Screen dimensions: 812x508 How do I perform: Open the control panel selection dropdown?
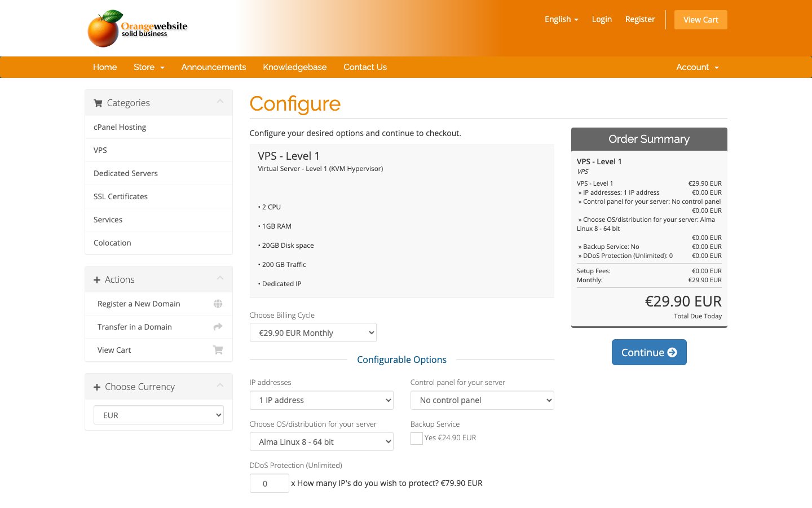[482, 400]
